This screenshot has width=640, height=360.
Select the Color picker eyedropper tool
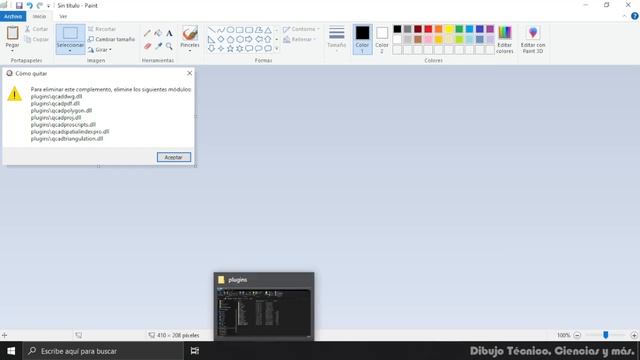click(158, 46)
